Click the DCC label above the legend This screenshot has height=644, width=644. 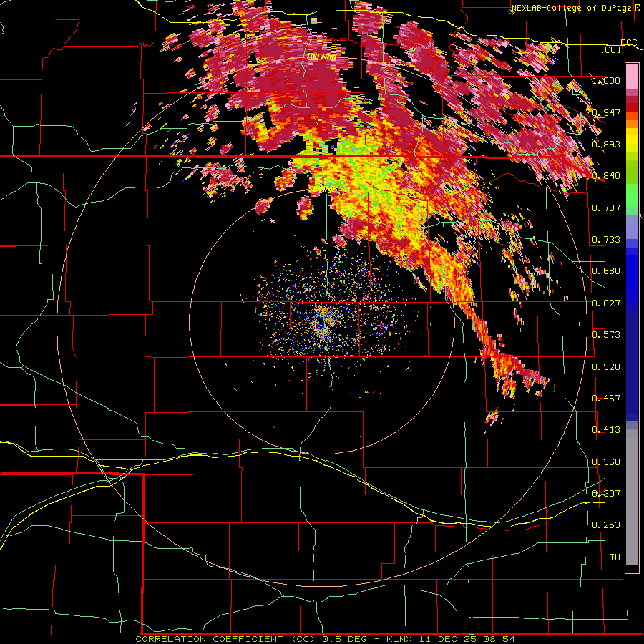click(628, 42)
